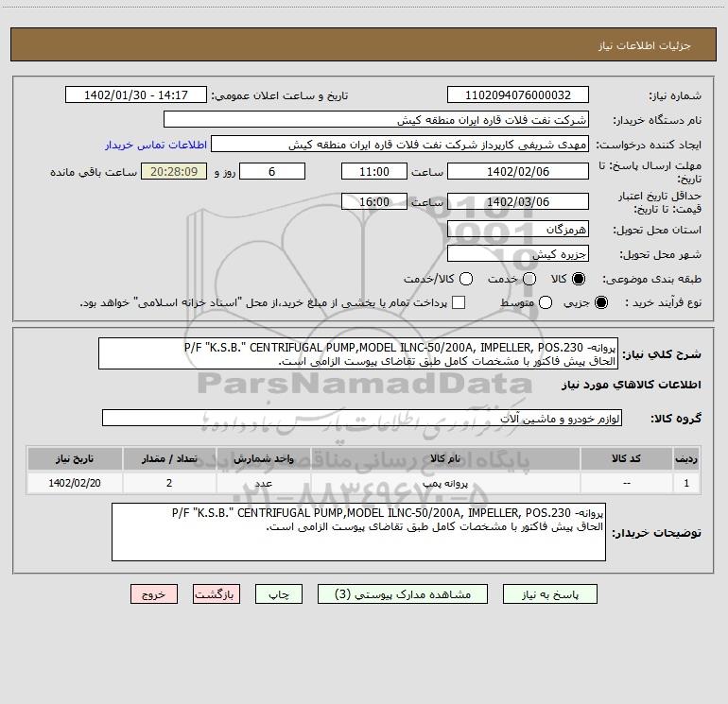Click the delivery province field هرمزگان
The image size is (728, 704).
click(x=518, y=230)
